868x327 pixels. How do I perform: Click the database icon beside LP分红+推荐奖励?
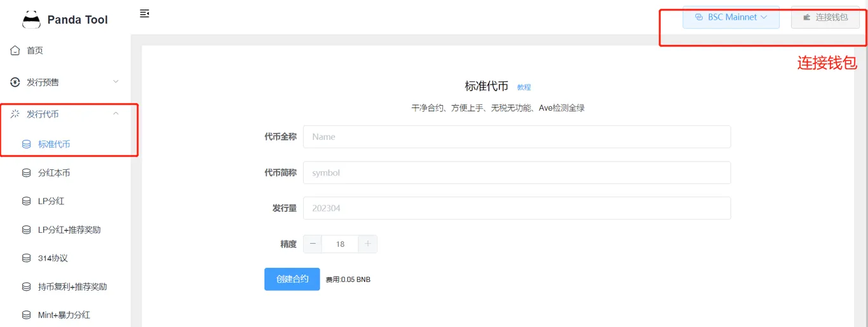click(27, 230)
